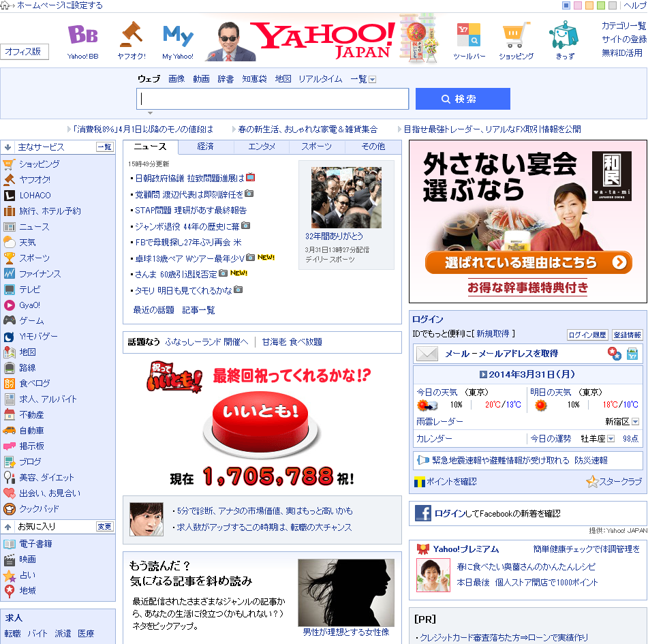Click the Facebook logo icon
The height and width of the screenshot is (644, 648).
[422, 513]
